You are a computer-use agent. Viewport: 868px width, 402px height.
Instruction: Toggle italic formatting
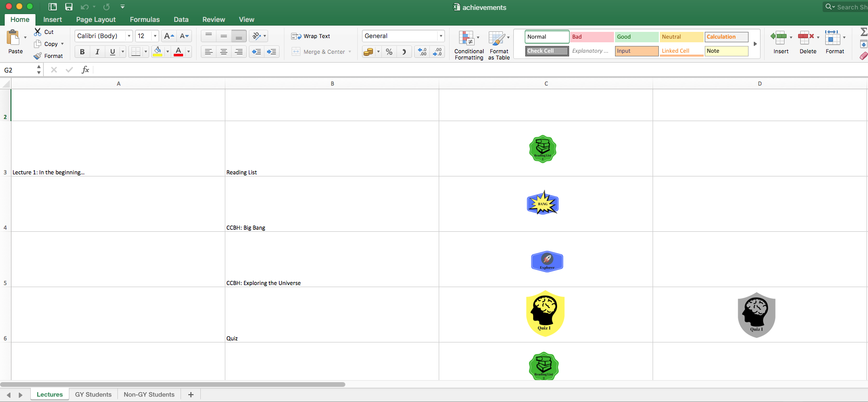[97, 52]
